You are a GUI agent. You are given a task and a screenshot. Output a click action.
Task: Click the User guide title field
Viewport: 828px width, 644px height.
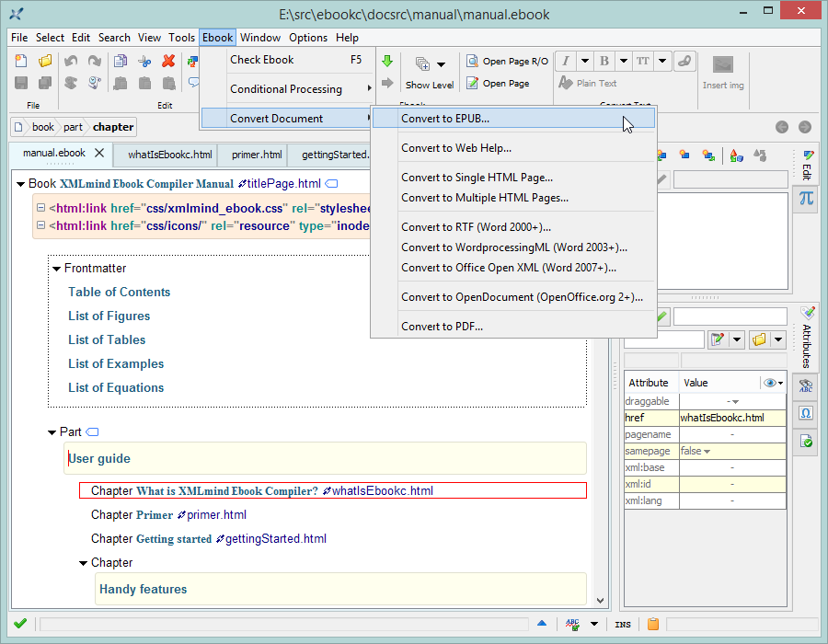325,459
